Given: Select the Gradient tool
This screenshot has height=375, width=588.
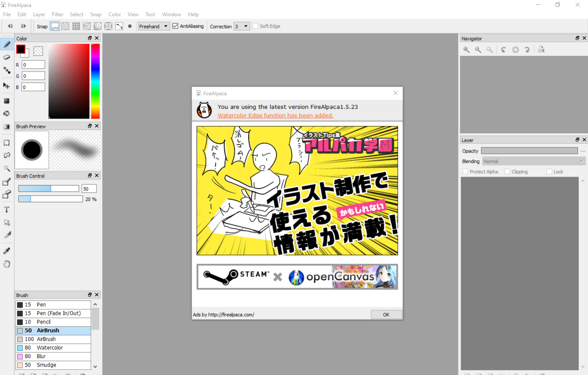Looking at the screenshot, I should (7, 126).
